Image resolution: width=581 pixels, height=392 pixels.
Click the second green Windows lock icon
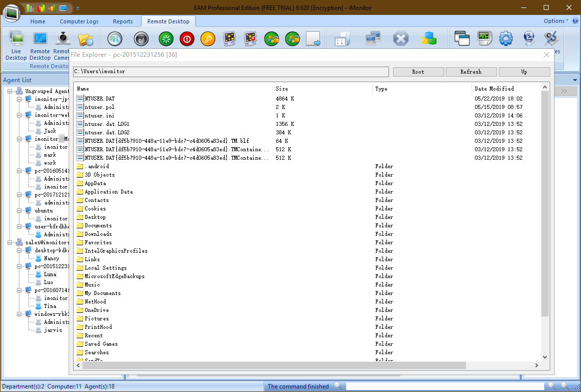pos(292,38)
